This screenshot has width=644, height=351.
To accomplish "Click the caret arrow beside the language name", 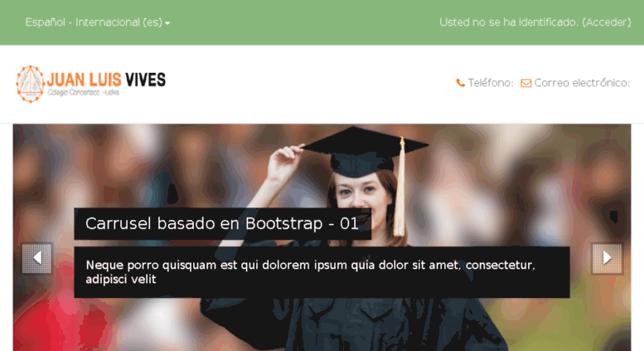I will point(167,23).
